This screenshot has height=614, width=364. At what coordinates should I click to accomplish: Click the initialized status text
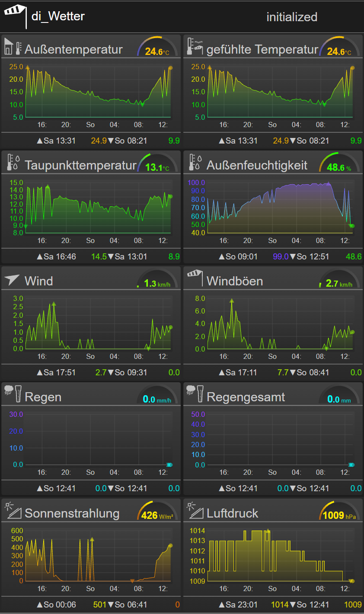pos(292,17)
